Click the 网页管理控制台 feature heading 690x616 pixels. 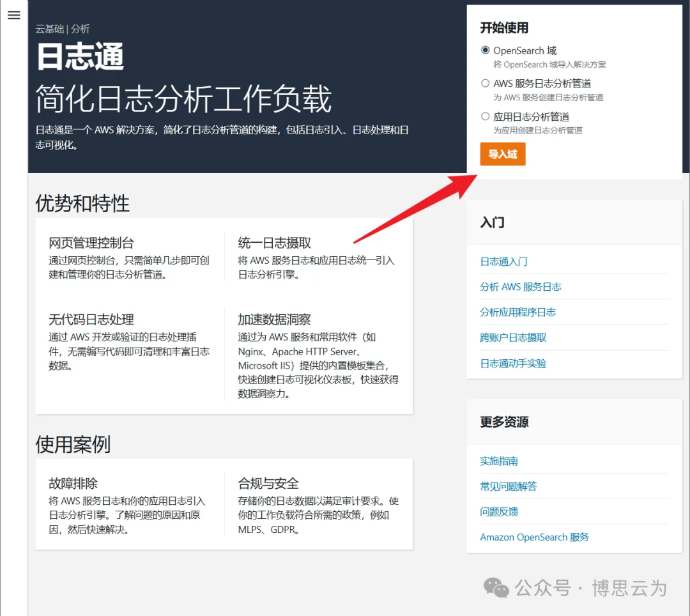coord(91,243)
